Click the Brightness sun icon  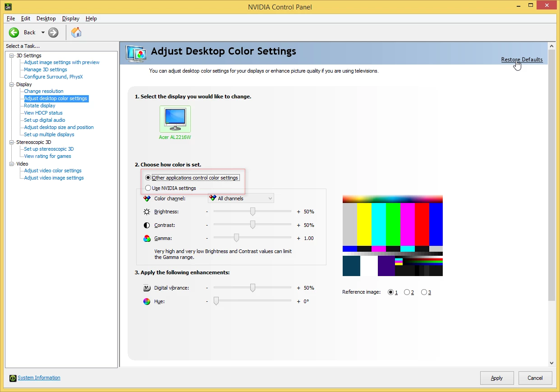coord(147,212)
